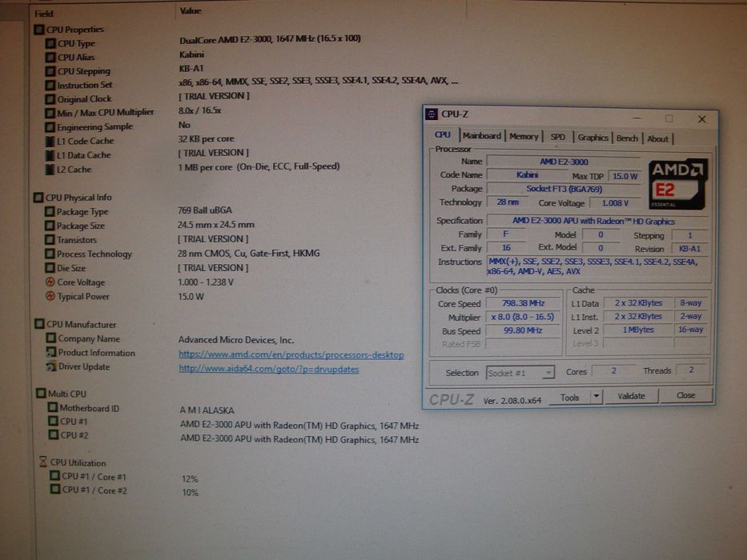Click the CPU Properties section icon
The width and height of the screenshot is (747, 560).
(x=38, y=30)
